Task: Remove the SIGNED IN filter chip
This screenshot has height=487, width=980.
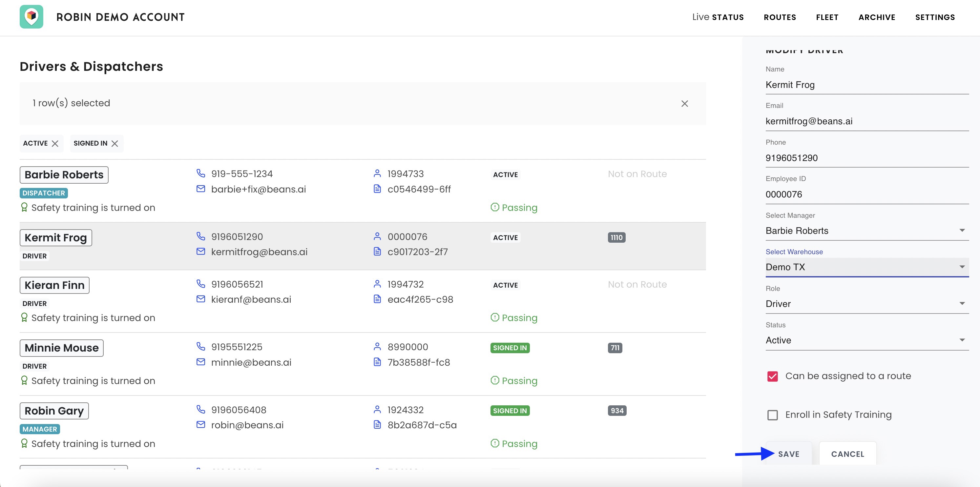Action: click(115, 143)
